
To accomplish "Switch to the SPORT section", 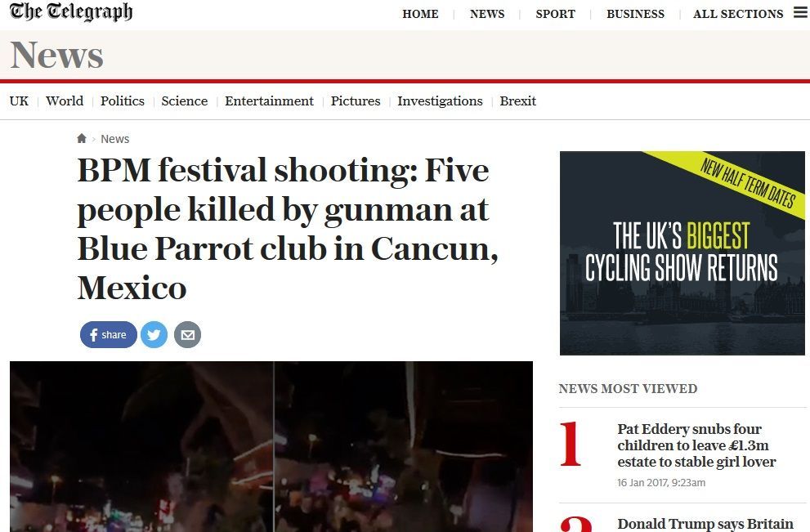I will pyautogui.click(x=555, y=14).
